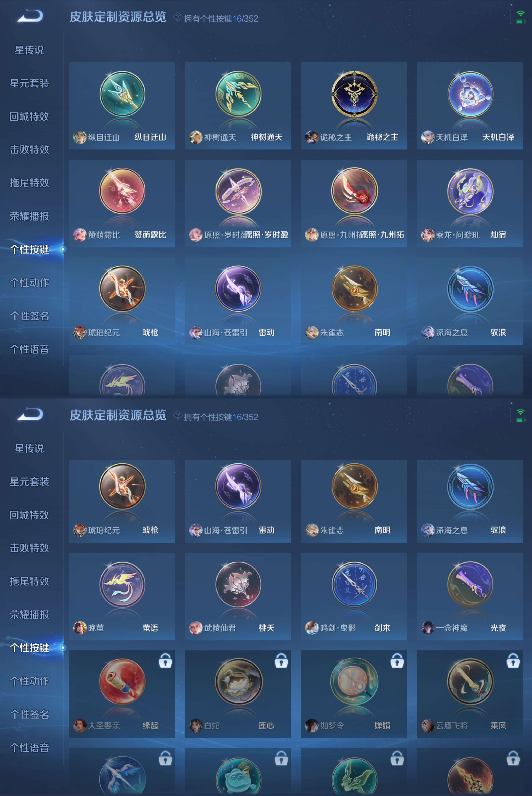The height and width of the screenshot is (796, 532).
Task: Choose the 鸣剑·曳影 skin name label
Action: click(x=338, y=628)
